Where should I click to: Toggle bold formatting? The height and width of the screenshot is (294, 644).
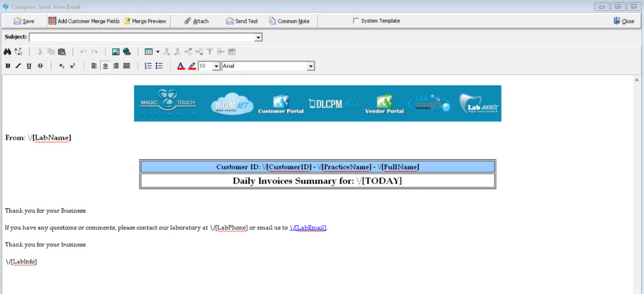(x=8, y=66)
